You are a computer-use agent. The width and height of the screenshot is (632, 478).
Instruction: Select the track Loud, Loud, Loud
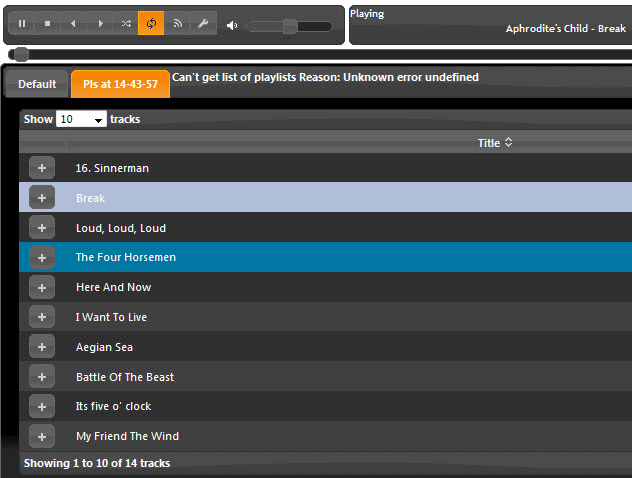121,228
